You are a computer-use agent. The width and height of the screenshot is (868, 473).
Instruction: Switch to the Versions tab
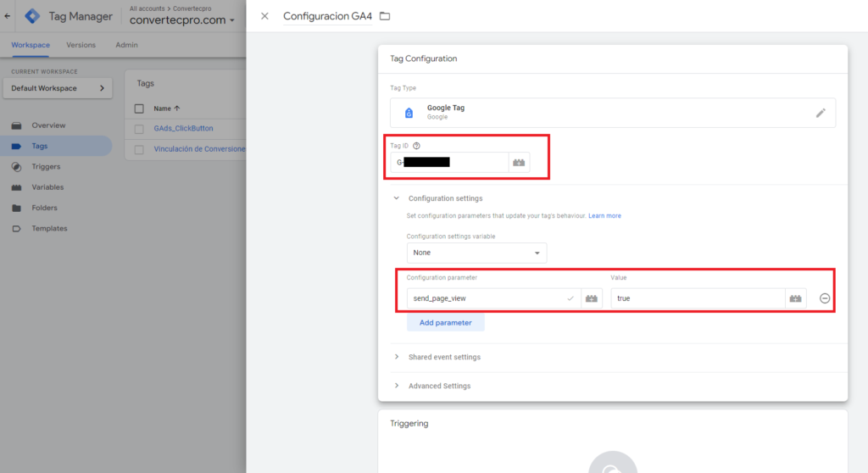(x=81, y=45)
